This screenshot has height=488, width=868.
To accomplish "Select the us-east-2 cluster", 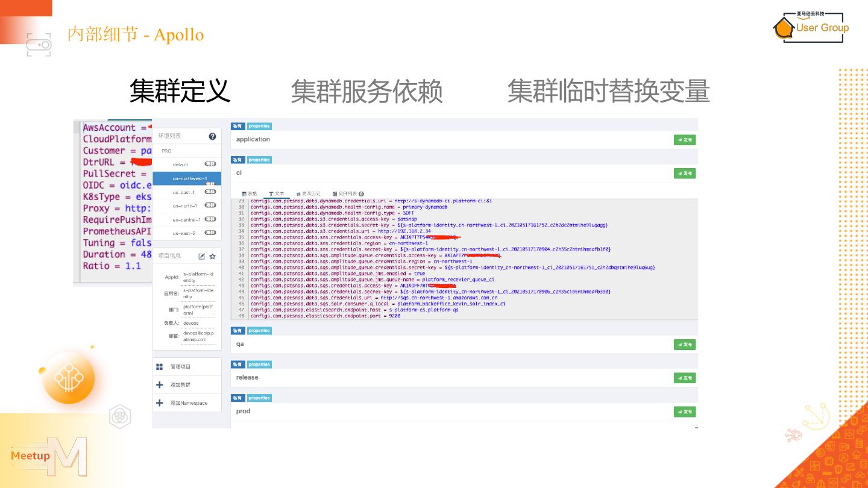I will tap(187, 233).
